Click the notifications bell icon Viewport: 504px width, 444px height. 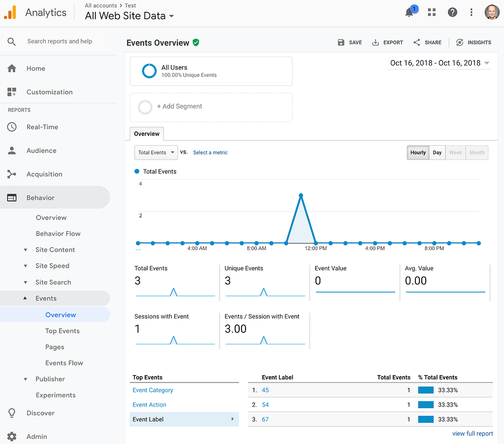(409, 12)
